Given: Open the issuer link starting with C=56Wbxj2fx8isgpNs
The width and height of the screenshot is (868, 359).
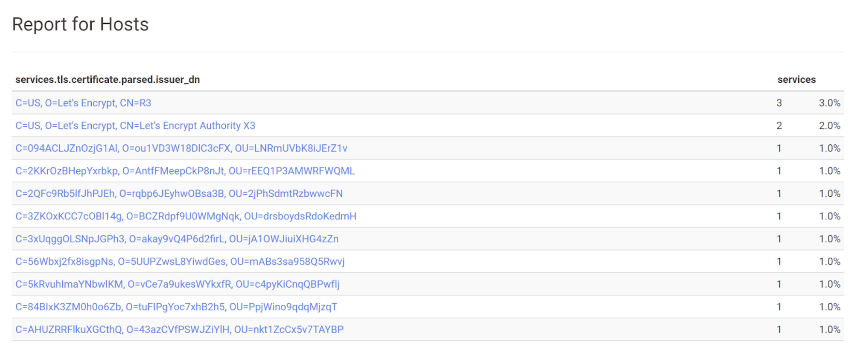Looking at the screenshot, I should (x=180, y=262).
